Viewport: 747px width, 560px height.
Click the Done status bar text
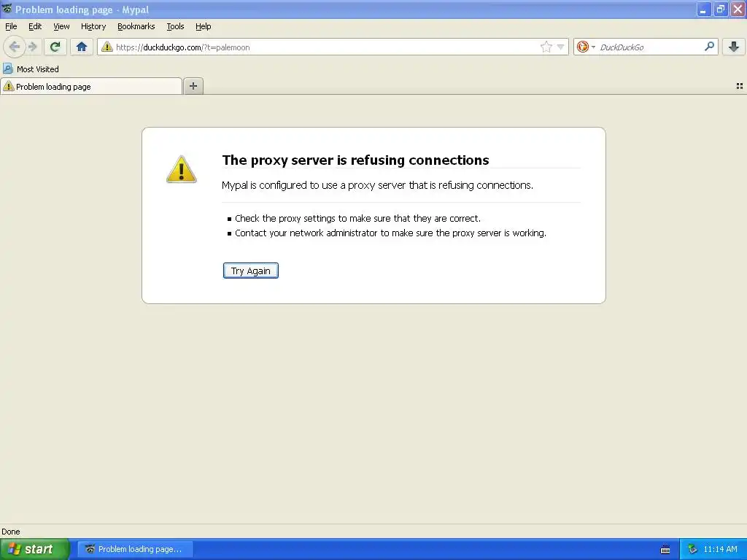click(10, 532)
